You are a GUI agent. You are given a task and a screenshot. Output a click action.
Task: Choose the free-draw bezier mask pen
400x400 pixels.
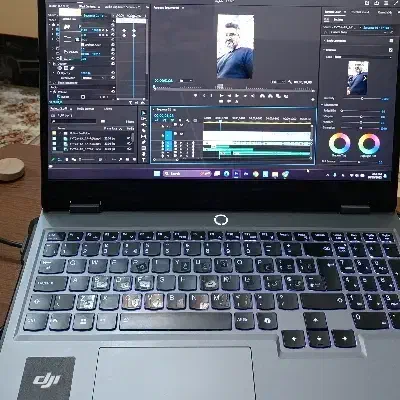click(x=71, y=68)
